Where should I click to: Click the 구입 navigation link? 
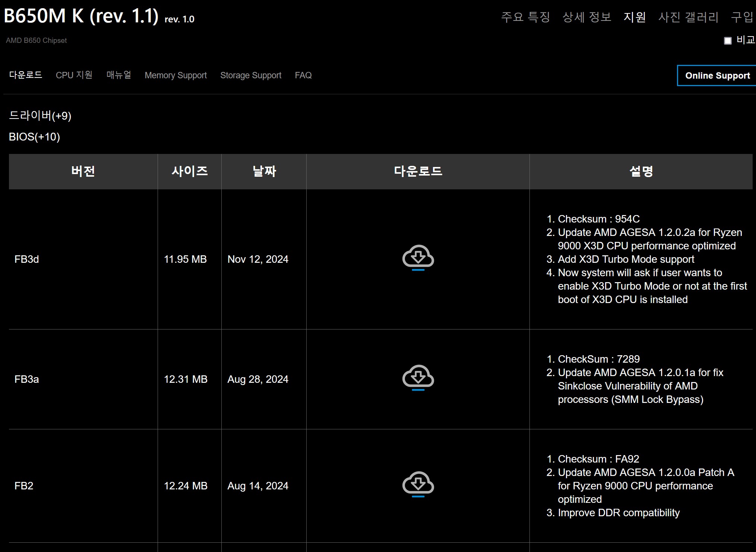(742, 17)
